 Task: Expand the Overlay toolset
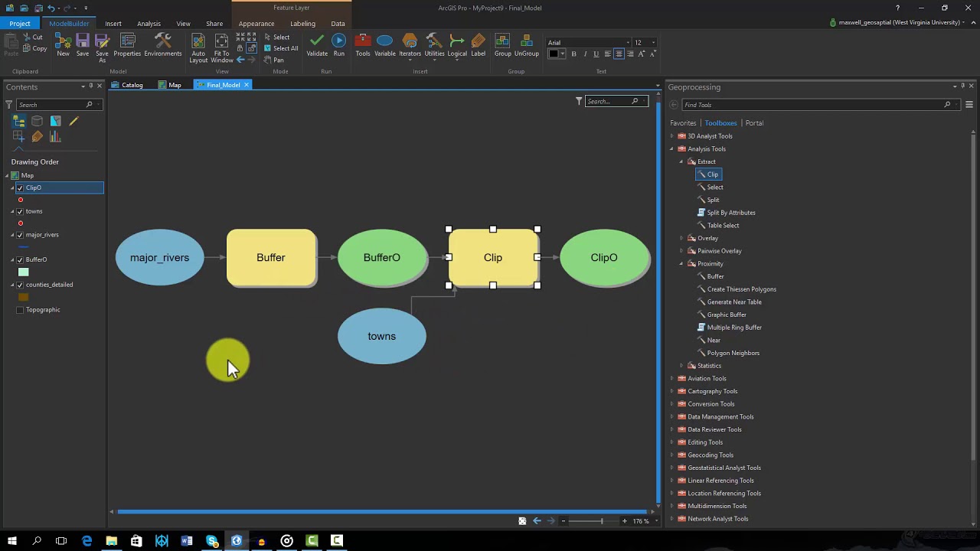point(681,238)
